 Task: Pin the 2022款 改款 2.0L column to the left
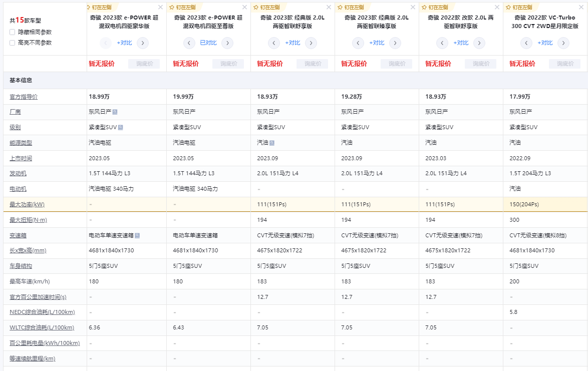tap(435, 7)
